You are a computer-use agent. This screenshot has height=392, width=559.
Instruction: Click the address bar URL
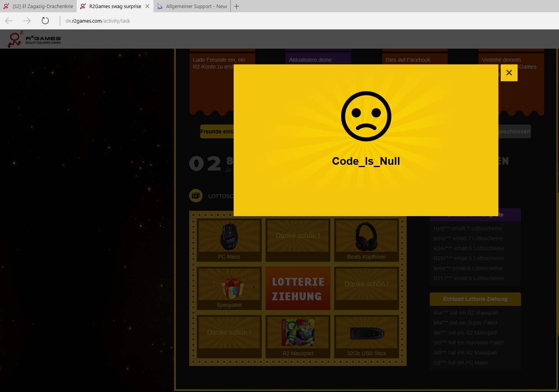tap(98, 21)
